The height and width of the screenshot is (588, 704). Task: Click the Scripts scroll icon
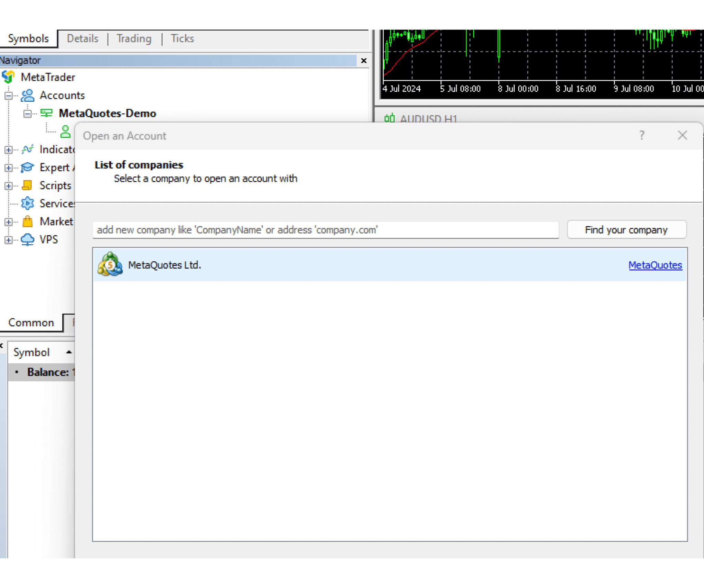coord(27,185)
